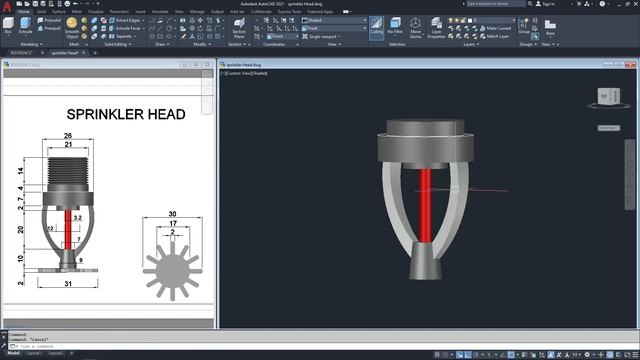
Task: Click Make Current in Layers panel
Action: point(495,28)
